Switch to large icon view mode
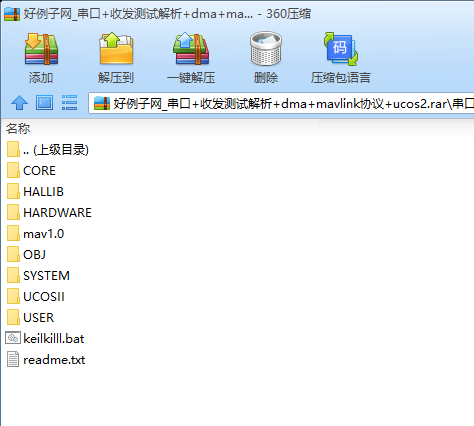Screen dimensions: 474x426 (x=44, y=103)
